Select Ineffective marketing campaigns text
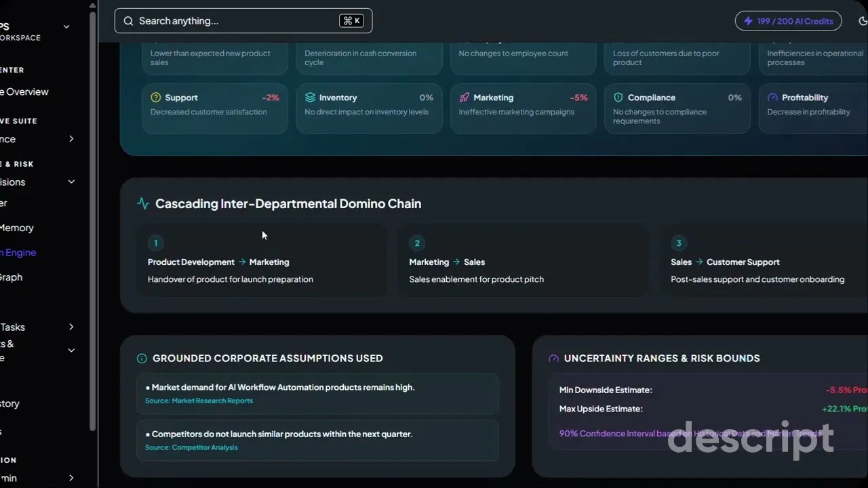The height and width of the screenshot is (488, 868). pyautogui.click(x=517, y=112)
